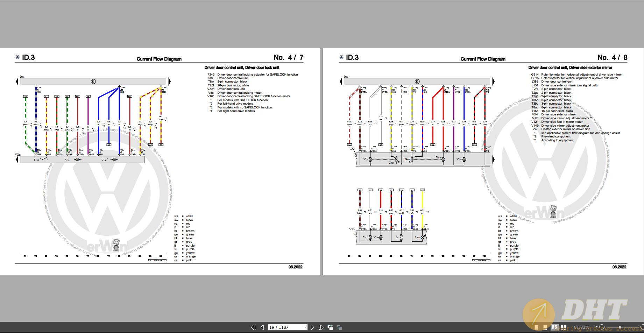Click the G514 potentiometer legend entry
The image size is (644, 333).
tap(576, 75)
